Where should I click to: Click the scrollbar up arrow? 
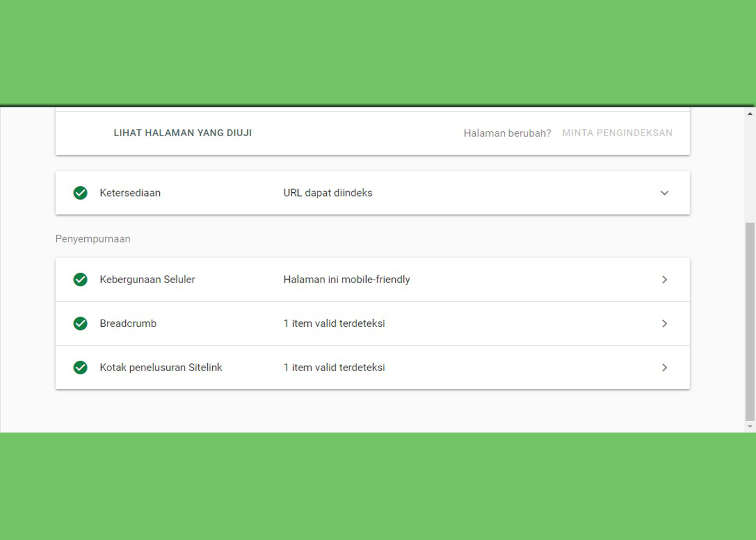[x=750, y=113]
